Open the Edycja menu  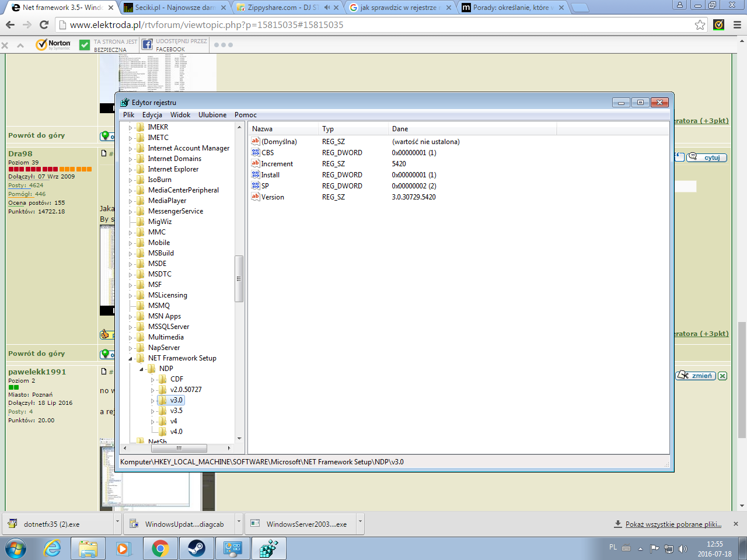click(x=152, y=115)
